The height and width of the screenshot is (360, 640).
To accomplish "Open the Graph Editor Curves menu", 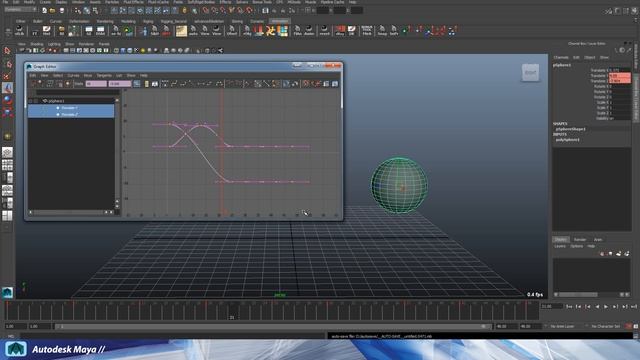I will pos(73,76).
